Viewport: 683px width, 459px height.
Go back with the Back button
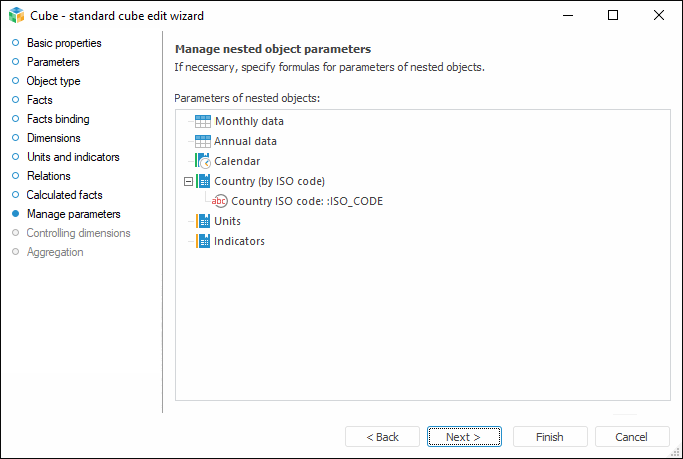pos(382,437)
